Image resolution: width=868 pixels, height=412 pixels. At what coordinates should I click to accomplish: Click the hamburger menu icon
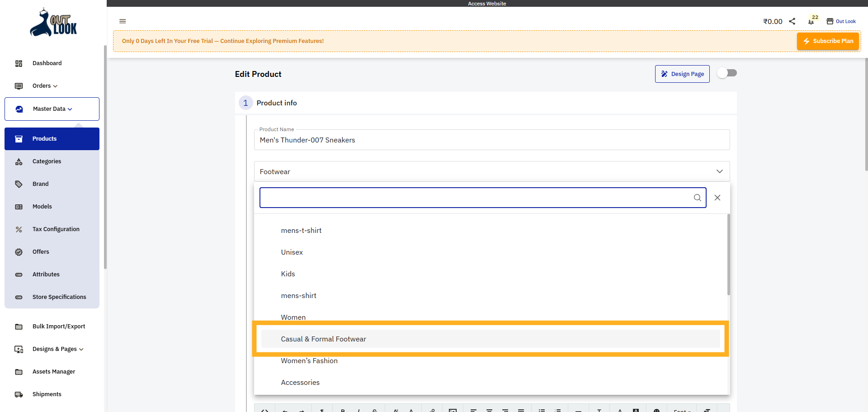(123, 21)
